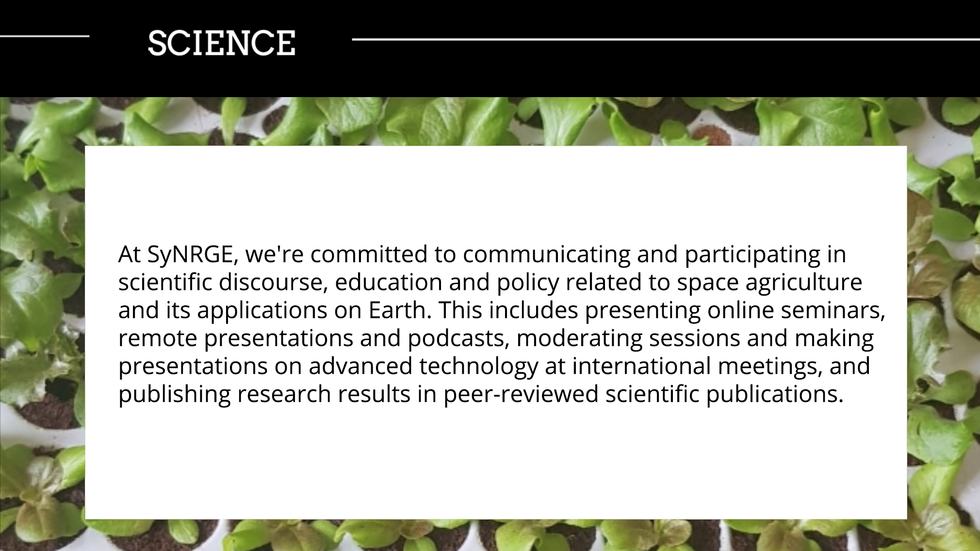The width and height of the screenshot is (980, 551).
Task: Click the SCIENCE heading text
Action: (221, 43)
